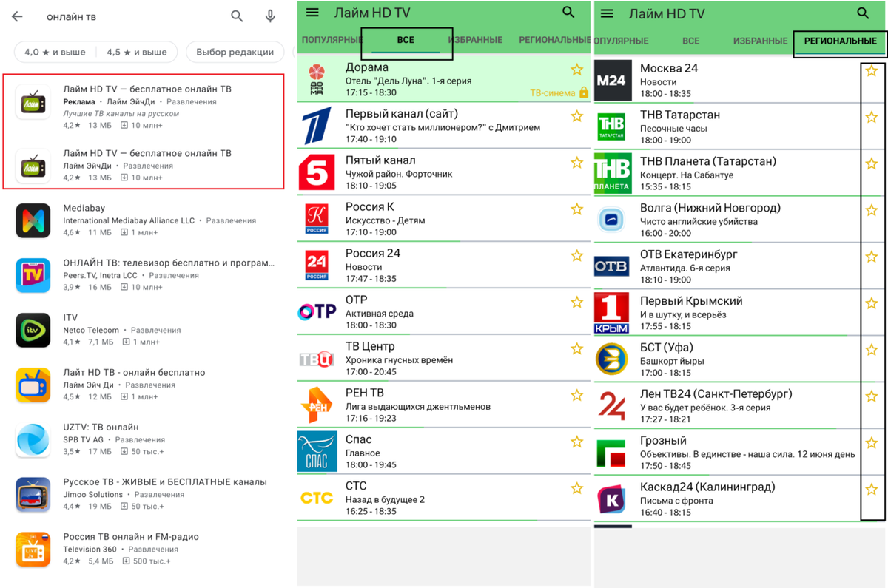Image resolution: width=888 pixels, height=588 pixels.
Task: Open hamburger menu in the middle Лайм HD TV screen
Action: [312, 13]
